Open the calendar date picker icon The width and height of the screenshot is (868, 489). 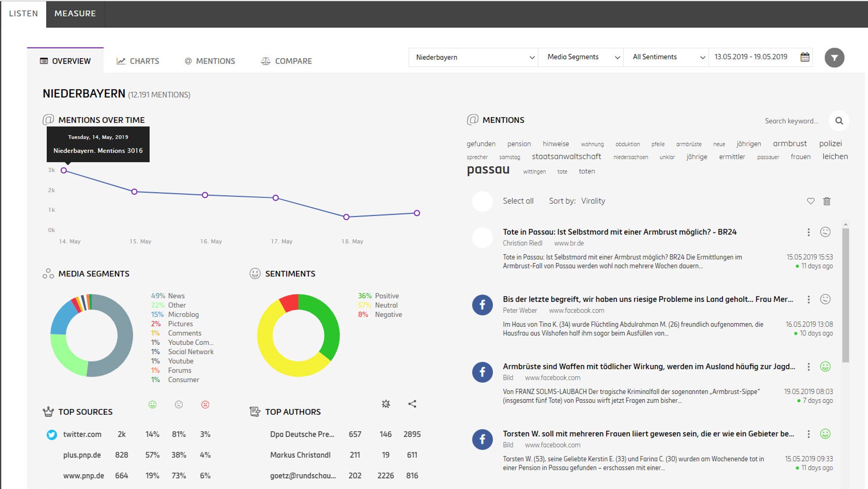(805, 57)
